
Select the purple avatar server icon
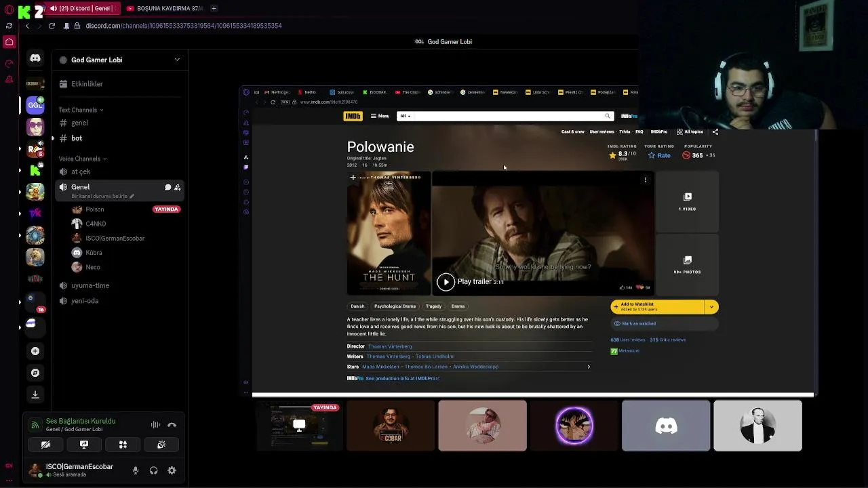(35, 127)
